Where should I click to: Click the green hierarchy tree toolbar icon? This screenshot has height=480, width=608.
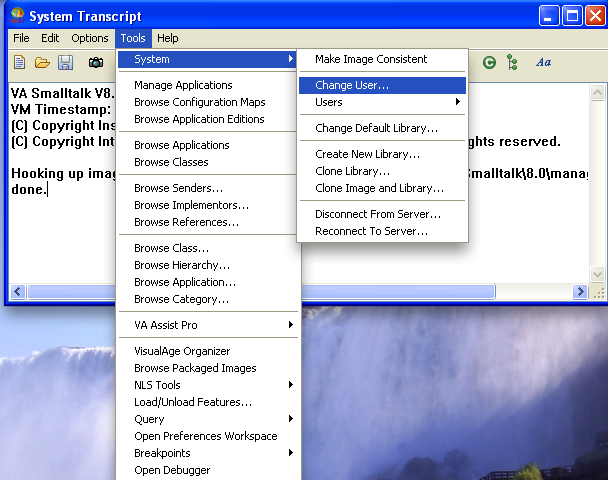pyautogui.click(x=512, y=62)
